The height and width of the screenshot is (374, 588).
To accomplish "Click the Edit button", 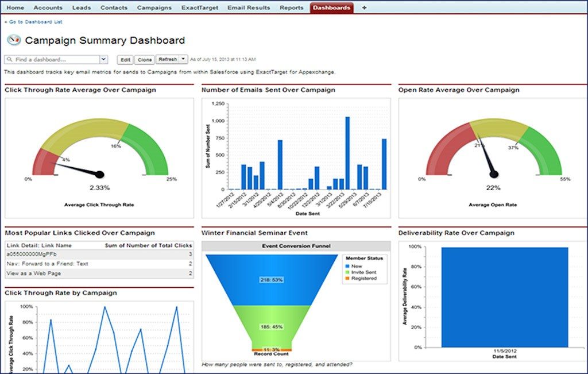I will point(125,60).
